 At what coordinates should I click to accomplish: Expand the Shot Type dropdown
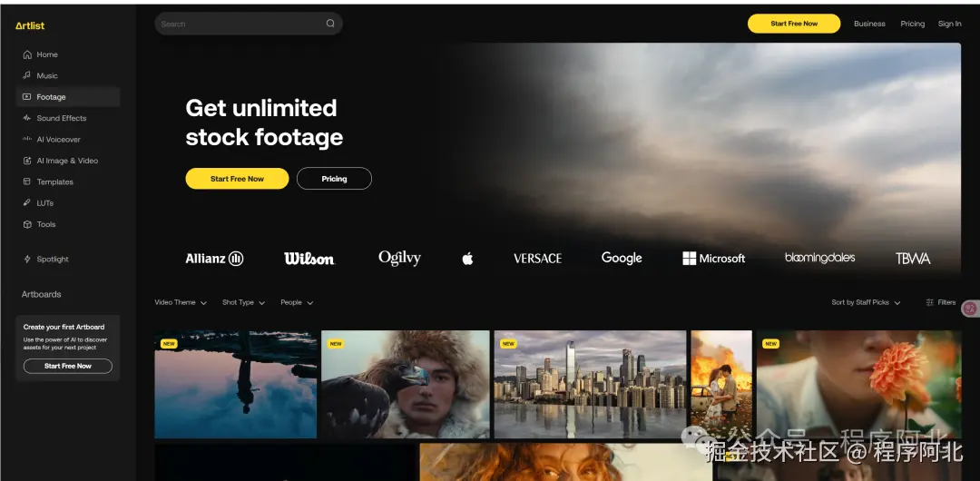(x=244, y=303)
